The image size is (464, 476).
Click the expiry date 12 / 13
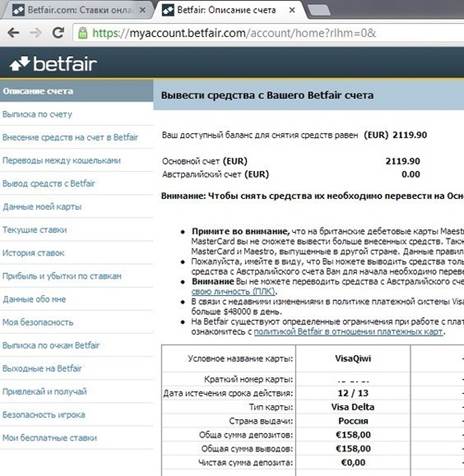point(353,393)
